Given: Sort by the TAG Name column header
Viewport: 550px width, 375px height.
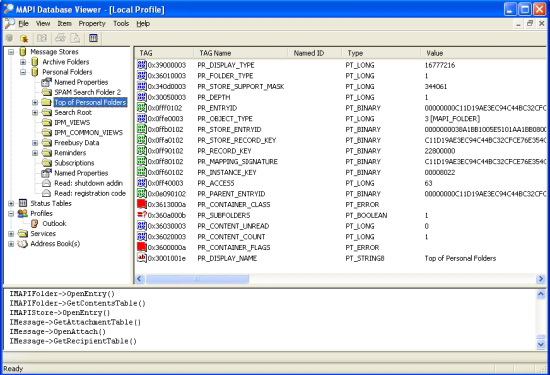Looking at the screenshot, I should 241,53.
